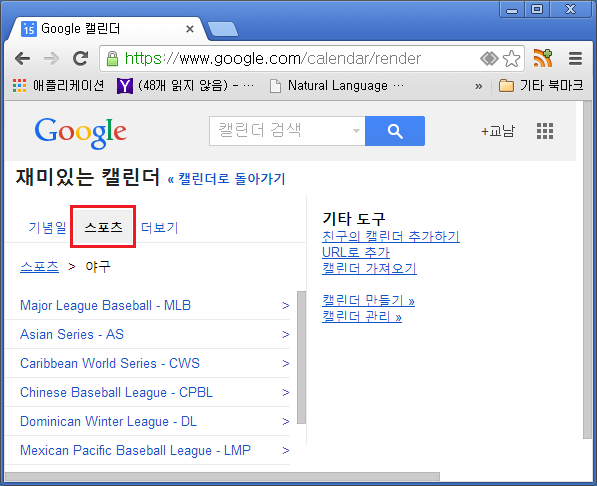The image size is (597, 486).
Task: Bookmark this page with the star icon
Action: tap(511, 58)
